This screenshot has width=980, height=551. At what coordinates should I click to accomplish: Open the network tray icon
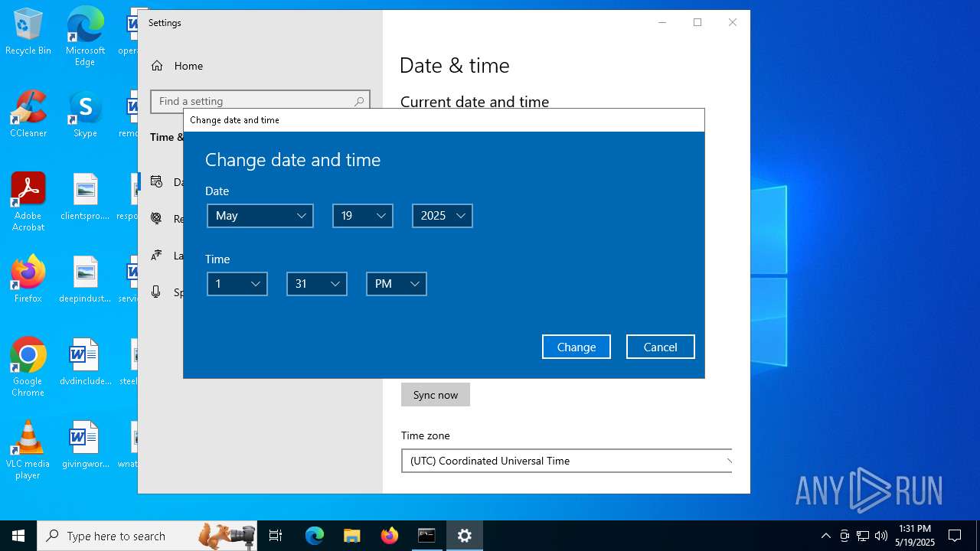click(863, 536)
